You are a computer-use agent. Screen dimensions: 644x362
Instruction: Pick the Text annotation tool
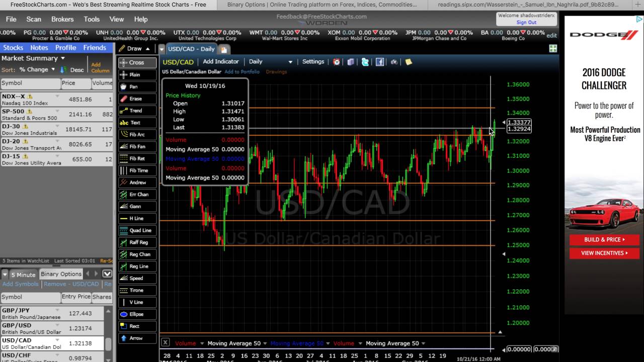137,123
